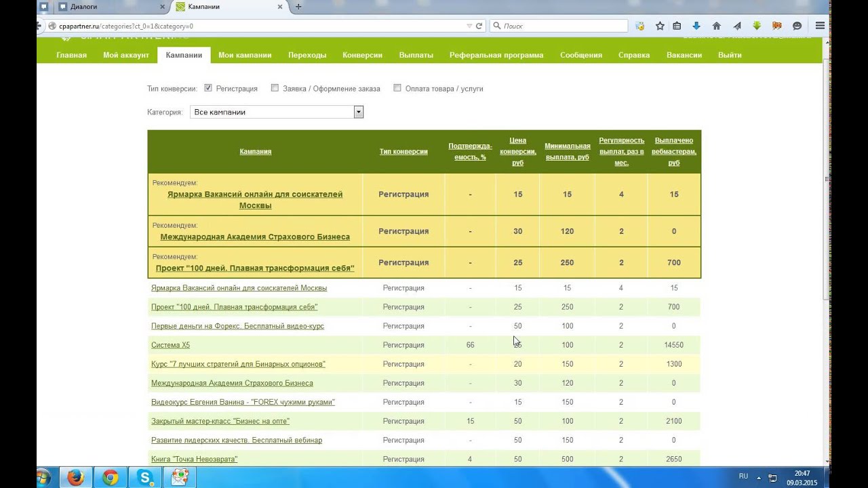Open Видеокурс Евгения Ванина campaign

click(243, 402)
